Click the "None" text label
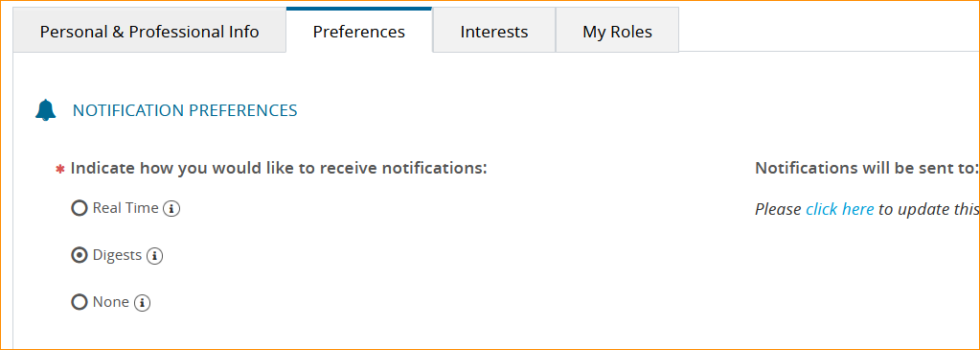The height and width of the screenshot is (350, 980). (x=110, y=302)
